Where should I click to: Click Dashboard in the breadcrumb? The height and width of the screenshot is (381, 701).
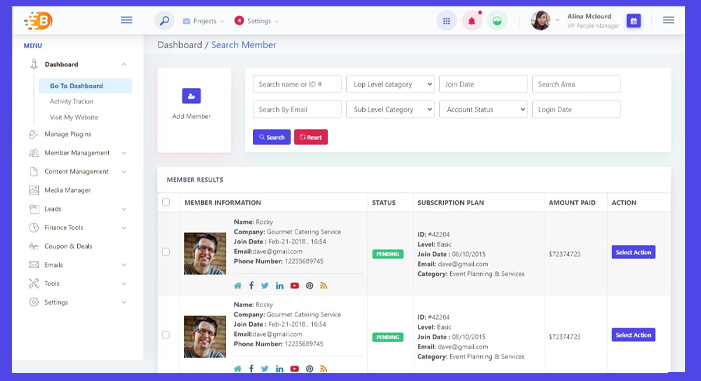180,45
